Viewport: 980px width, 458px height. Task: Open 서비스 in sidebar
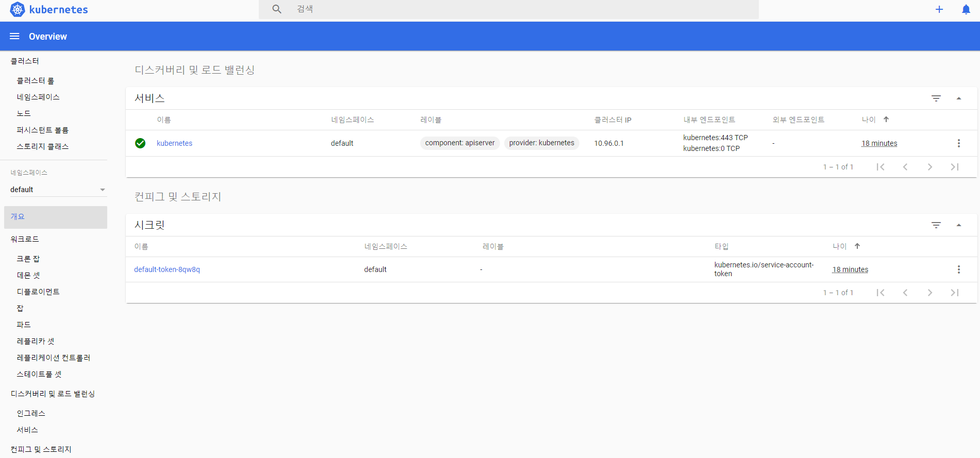(27, 430)
